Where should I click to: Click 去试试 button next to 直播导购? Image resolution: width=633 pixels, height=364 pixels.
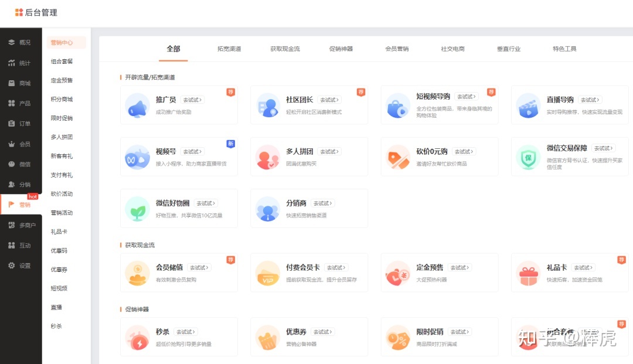click(x=590, y=100)
